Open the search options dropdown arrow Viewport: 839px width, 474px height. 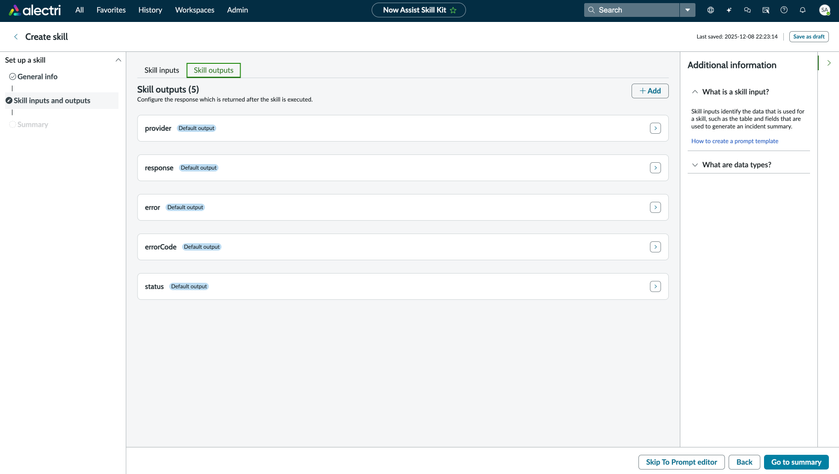pyautogui.click(x=687, y=10)
